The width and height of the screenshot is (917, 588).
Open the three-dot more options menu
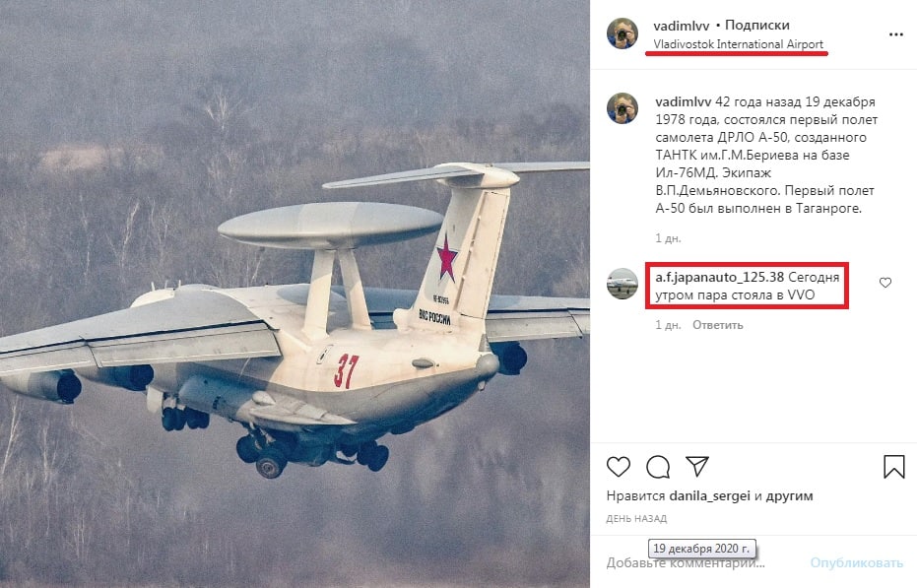coord(896,34)
